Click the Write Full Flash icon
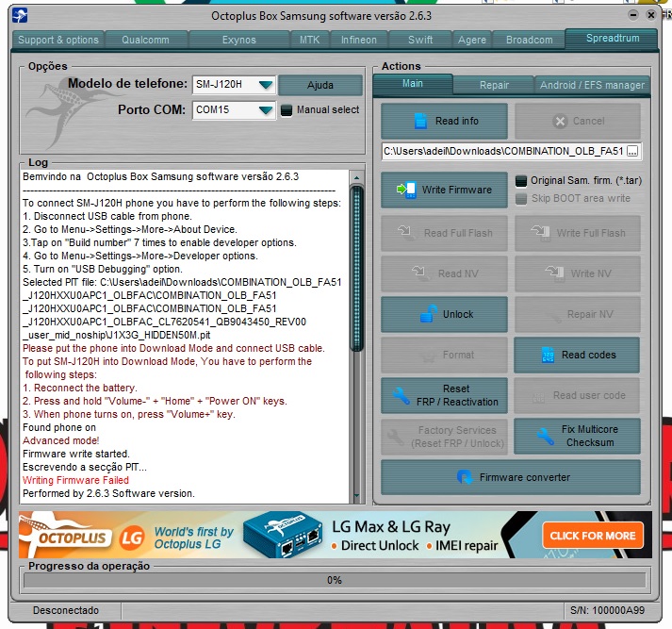 [540, 233]
